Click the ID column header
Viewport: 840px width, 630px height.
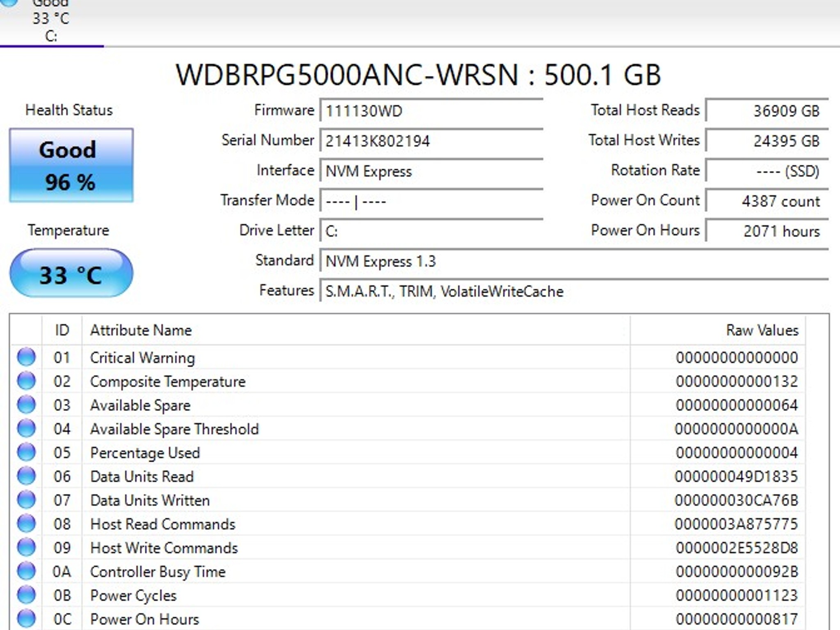click(62, 330)
